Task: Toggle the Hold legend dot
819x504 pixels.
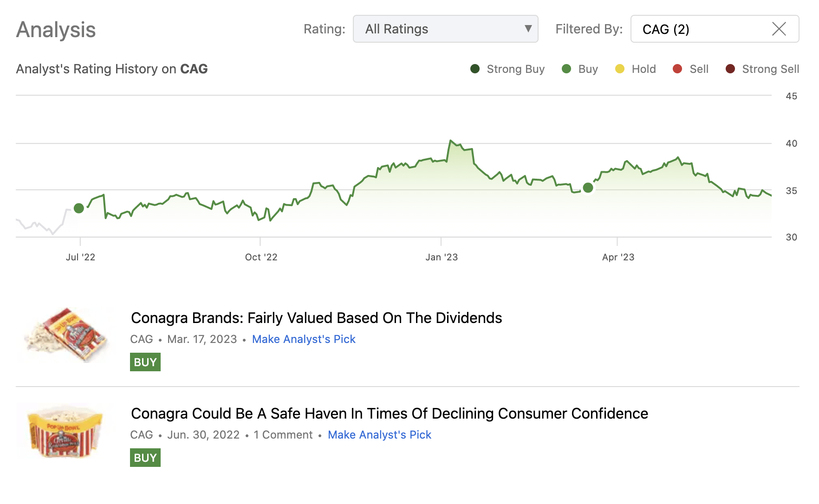Action: tap(619, 69)
